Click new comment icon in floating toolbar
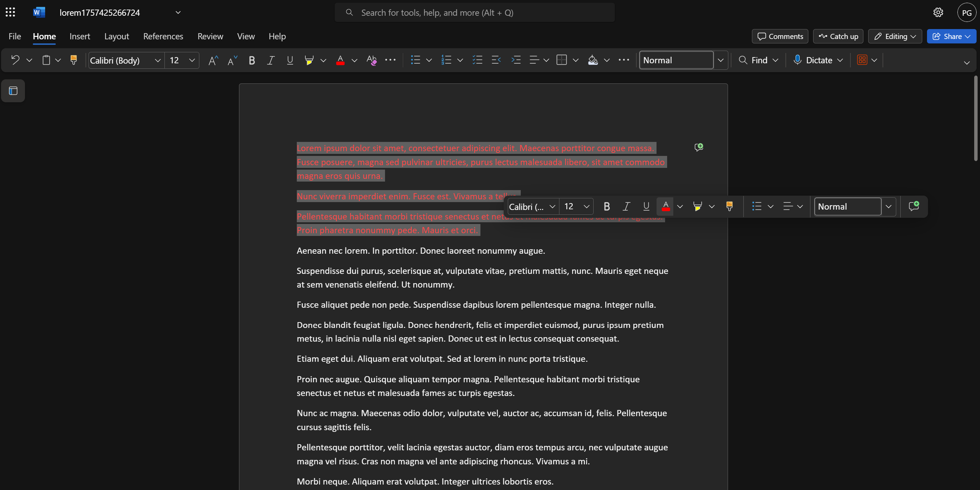This screenshot has height=490, width=980. tap(913, 206)
